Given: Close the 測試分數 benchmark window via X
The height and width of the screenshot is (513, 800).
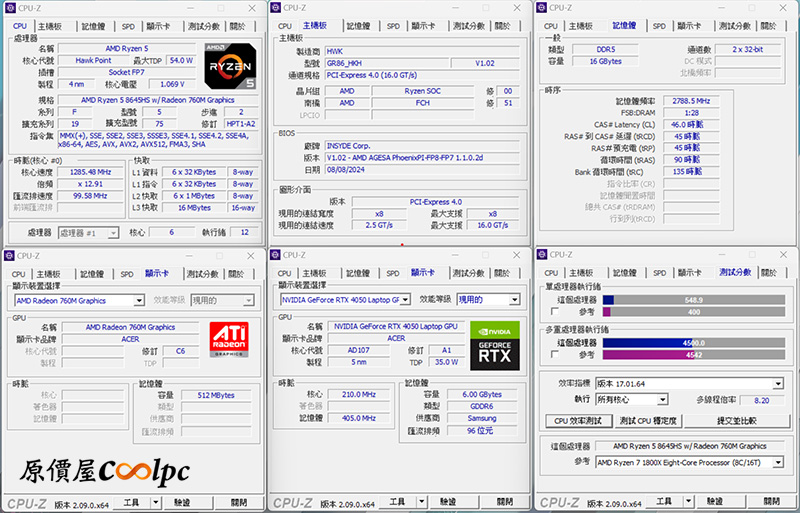Looking at the screenshot, I should point(782,254).
